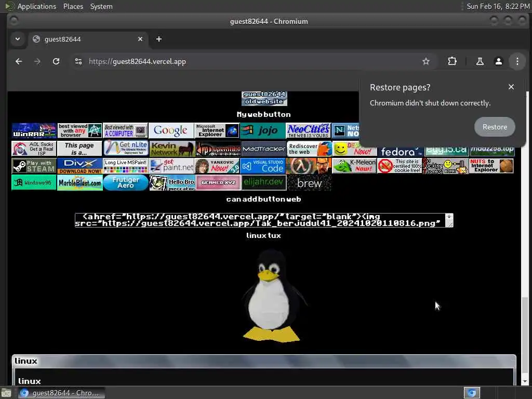This screenshot has width=532, height=399.
Task: Click the Best viewed with a computer badge
Action: [125, 130]
